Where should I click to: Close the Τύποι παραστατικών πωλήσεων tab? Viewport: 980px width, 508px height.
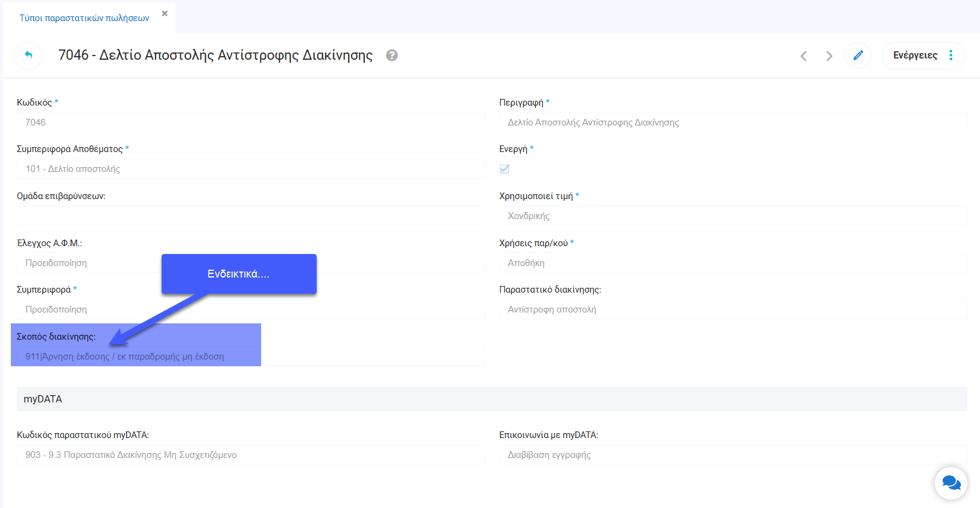pos(165,13)
